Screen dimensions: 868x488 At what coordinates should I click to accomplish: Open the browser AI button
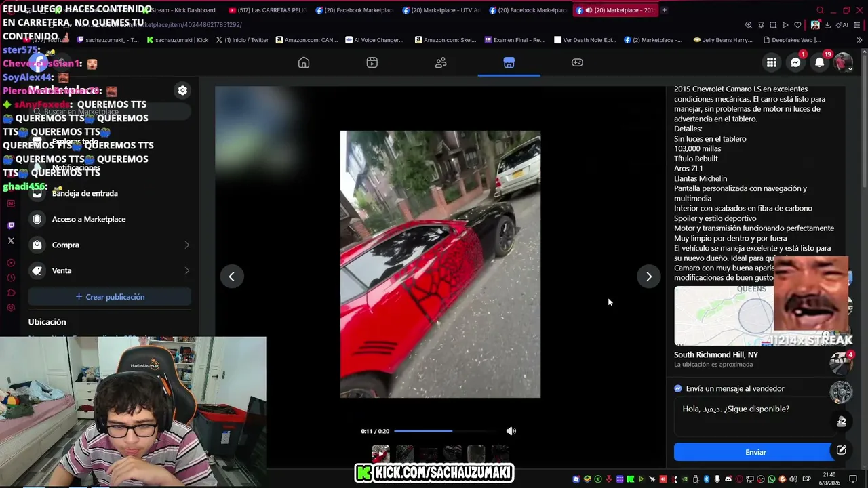843,25
